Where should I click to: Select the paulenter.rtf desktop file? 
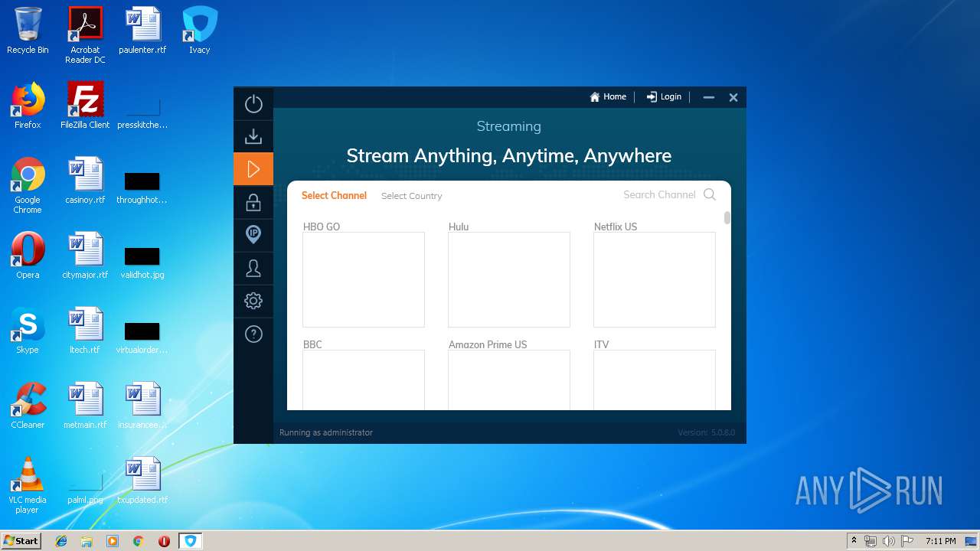142,31
